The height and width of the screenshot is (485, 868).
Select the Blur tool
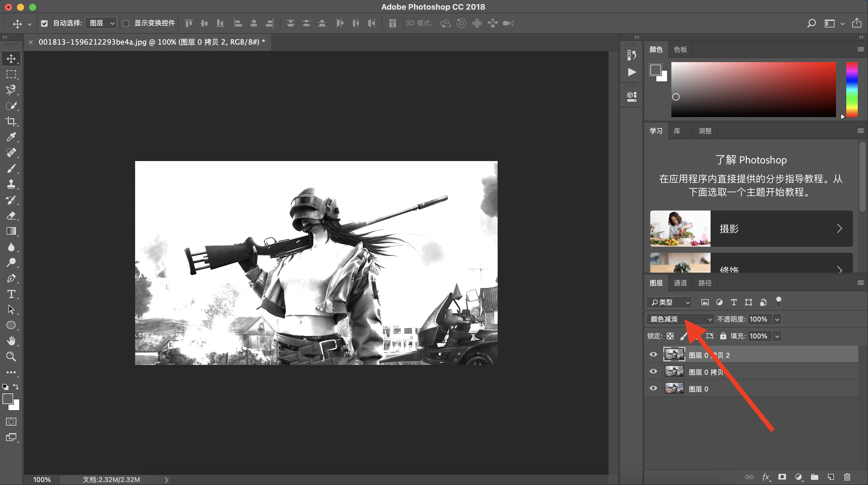[11, 247]
